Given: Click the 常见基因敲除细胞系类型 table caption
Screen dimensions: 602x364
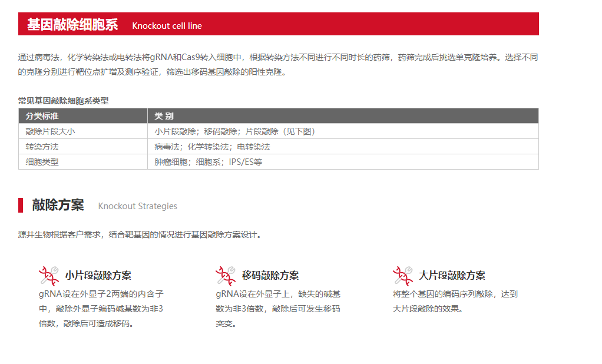Looking at the screenshot, I should [x=63, y=101].
